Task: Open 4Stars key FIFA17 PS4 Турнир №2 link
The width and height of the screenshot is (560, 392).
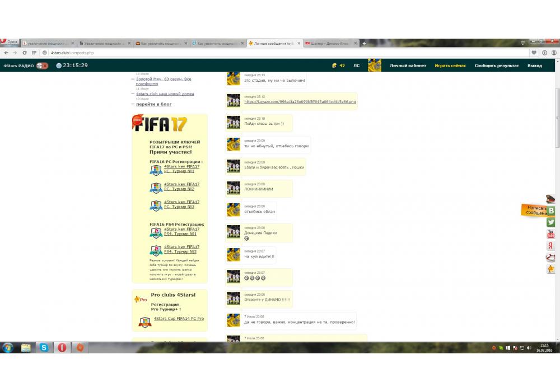Action: click(181, 249)
